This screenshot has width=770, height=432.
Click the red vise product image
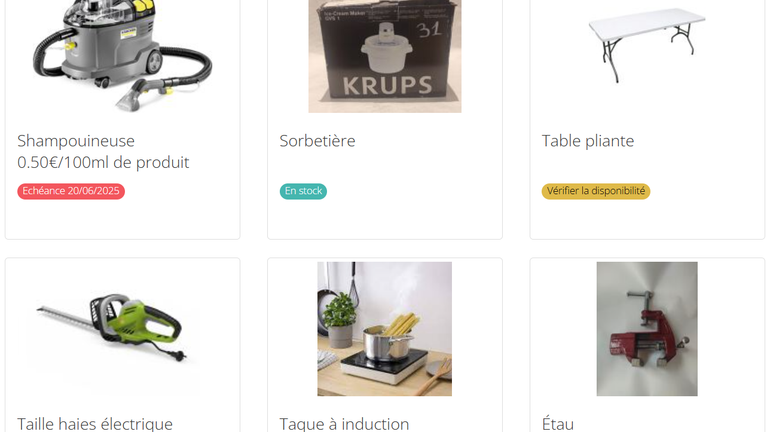click(x=647, y=329)
